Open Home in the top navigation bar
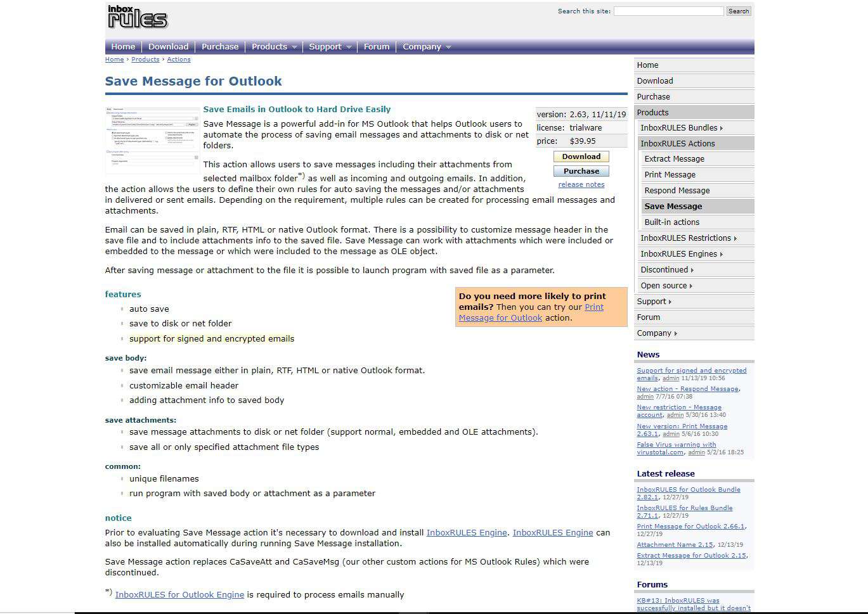 coord(123,47)
